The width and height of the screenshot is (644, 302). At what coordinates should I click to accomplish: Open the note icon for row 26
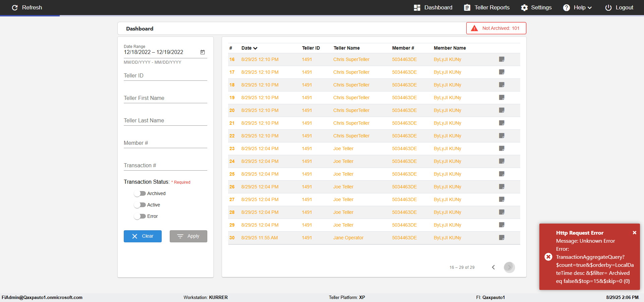502,187
